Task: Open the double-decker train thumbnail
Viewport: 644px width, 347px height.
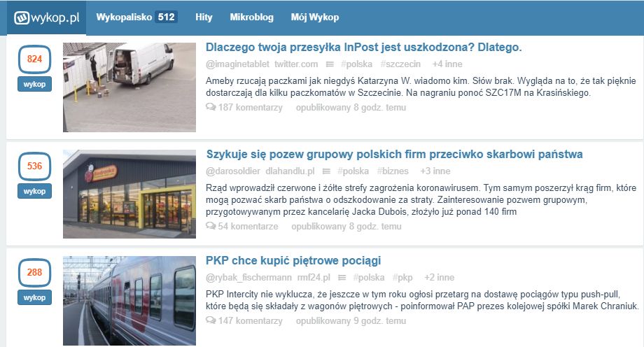Action: pos(129,301)
